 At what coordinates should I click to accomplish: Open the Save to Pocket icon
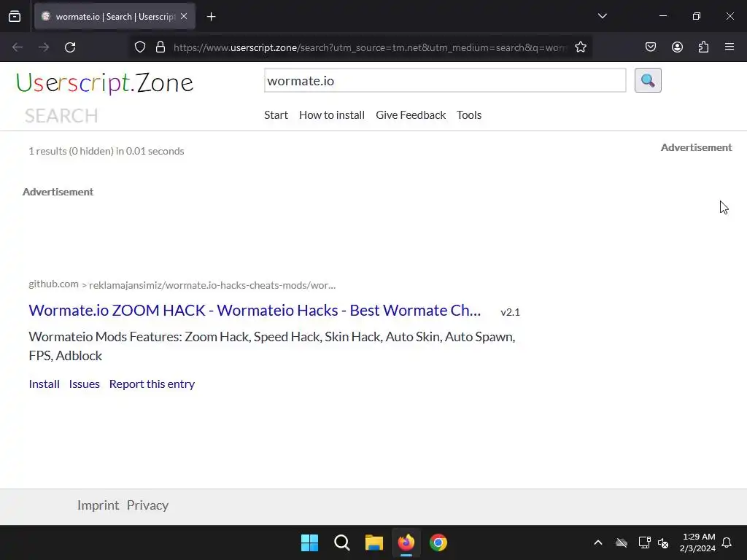pyautogui.click(x=650, y=47)
